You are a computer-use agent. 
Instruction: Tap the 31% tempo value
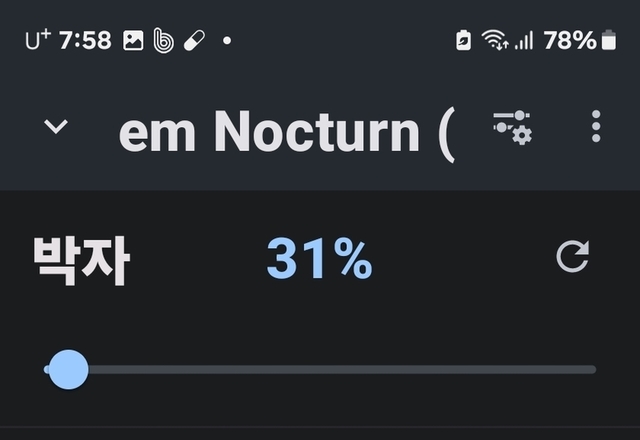tap(319, 261)
